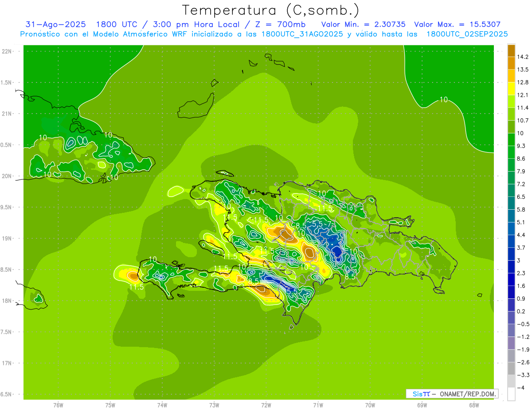Click legend value -2.6
Screen dimensions: 532x411
pyautogui.click(x=522, y=362)
